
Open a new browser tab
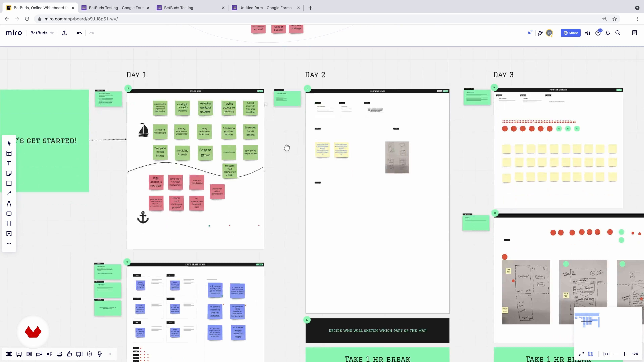click(x=310, y=8)
